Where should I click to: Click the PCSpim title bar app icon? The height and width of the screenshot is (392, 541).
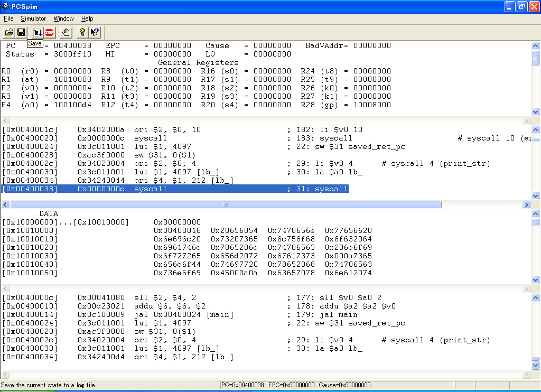pyautogui.click(x=5, y=6)
